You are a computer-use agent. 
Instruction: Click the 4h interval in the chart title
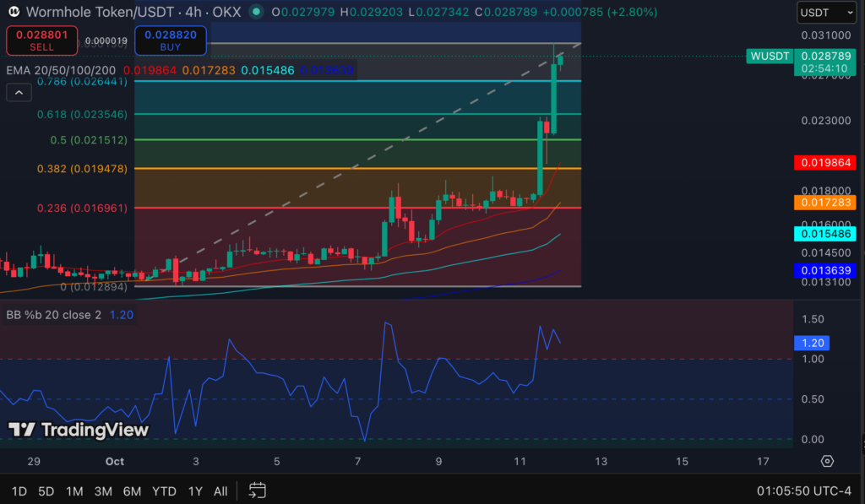coord(193,12)
